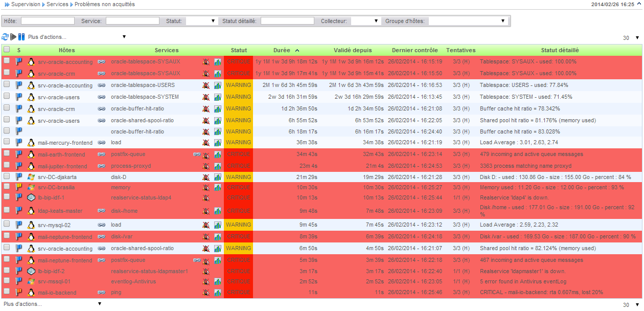This screenshot has width=644, height=311.
Task: Click the chain link icon next to srv-mysql-02
Action: click(x=102, y=225)
